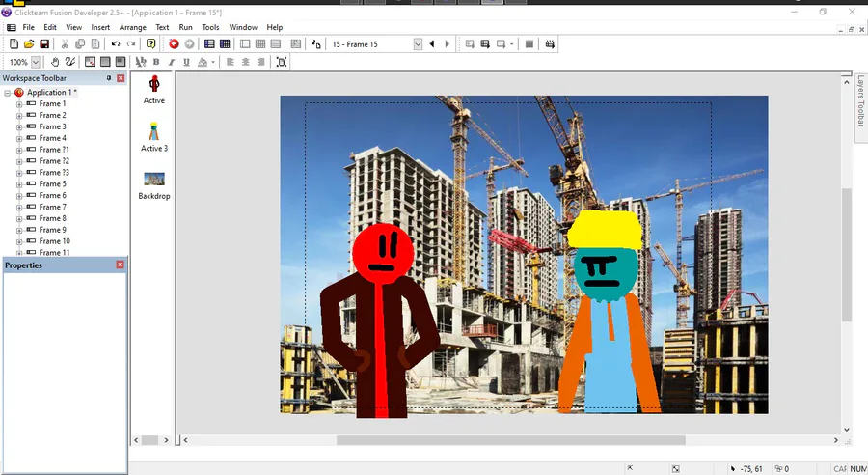Click the frame editor vertical scrollbar
868x475 pixels.
point(847,256)
